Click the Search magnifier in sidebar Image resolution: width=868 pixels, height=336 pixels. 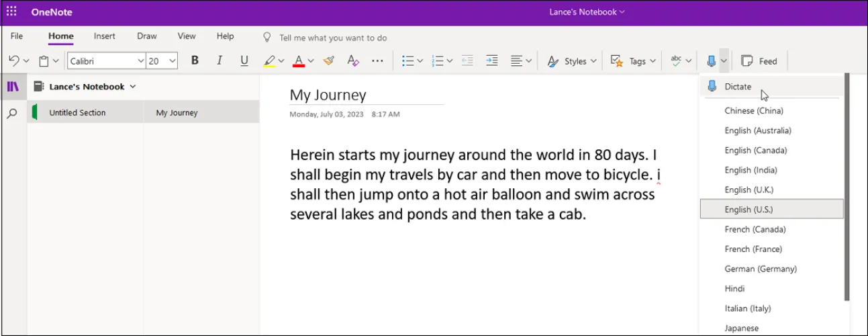tap(12, 114)
